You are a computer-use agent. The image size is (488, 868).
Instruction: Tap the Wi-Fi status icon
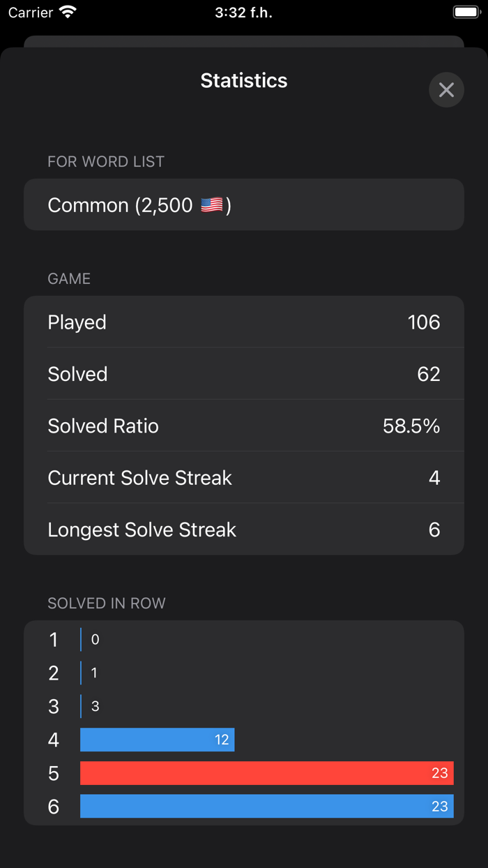coord(68,12)
